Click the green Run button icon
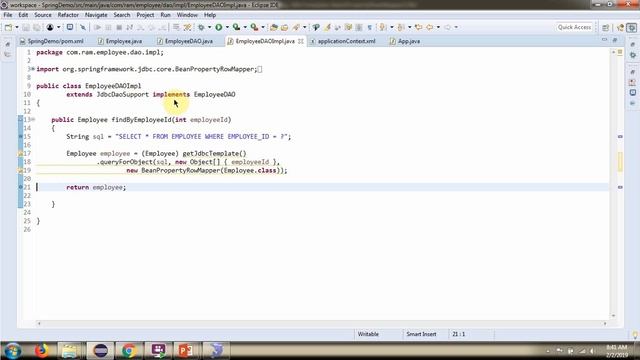Screen dimensions: 640x360 (x=219, y=27)
